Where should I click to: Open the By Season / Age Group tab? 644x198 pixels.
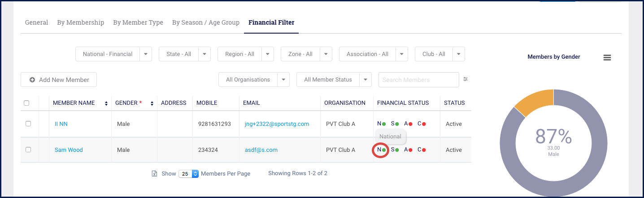[x=206, y=22]
